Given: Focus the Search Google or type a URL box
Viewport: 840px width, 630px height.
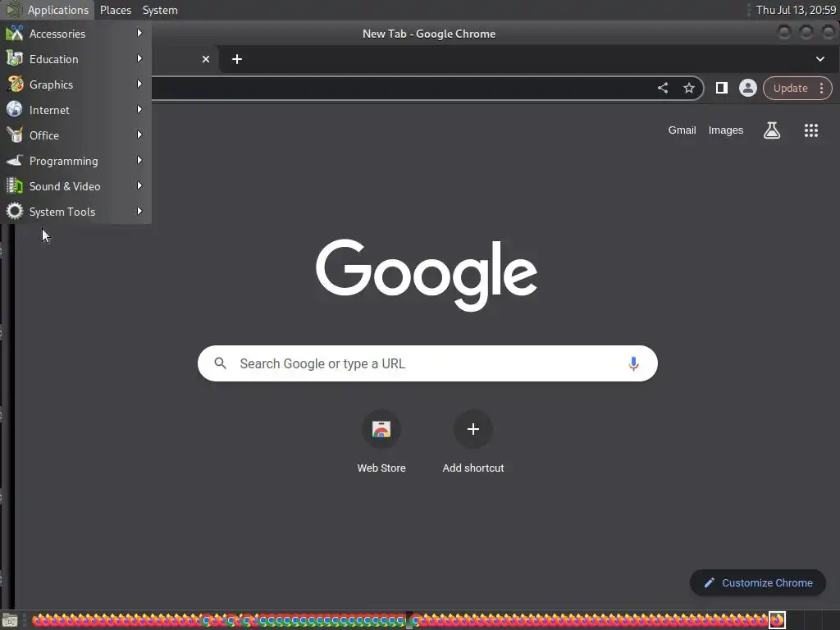Looking at the screenshot, I should coord(427,363).
